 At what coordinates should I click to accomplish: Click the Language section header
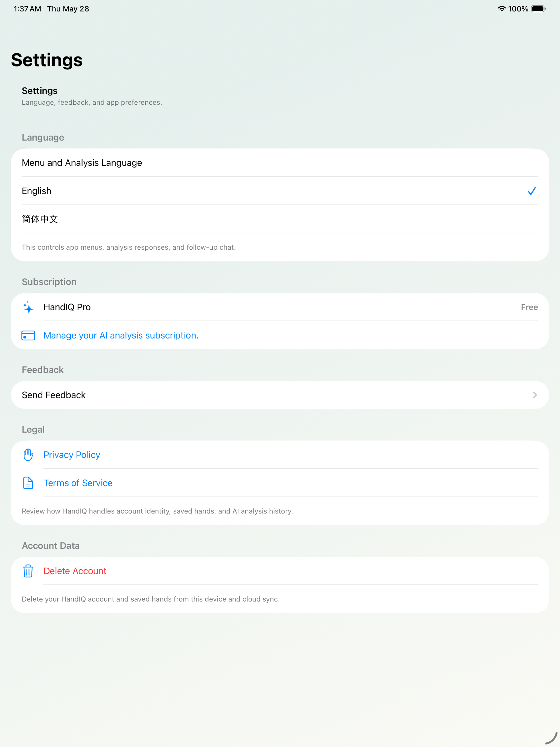tap(43, 138)
